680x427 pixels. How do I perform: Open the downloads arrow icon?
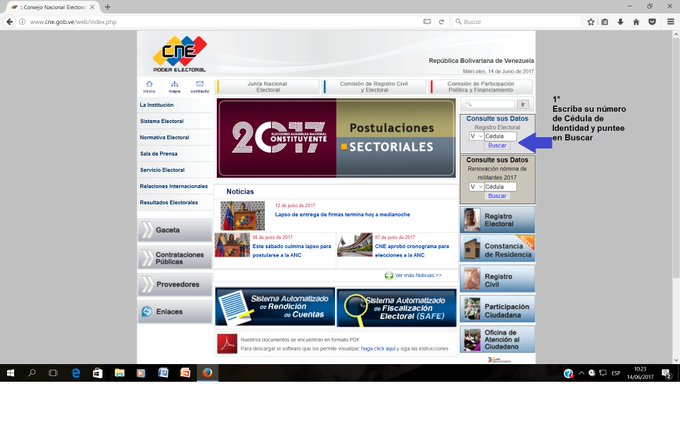[x=621, y=22]
